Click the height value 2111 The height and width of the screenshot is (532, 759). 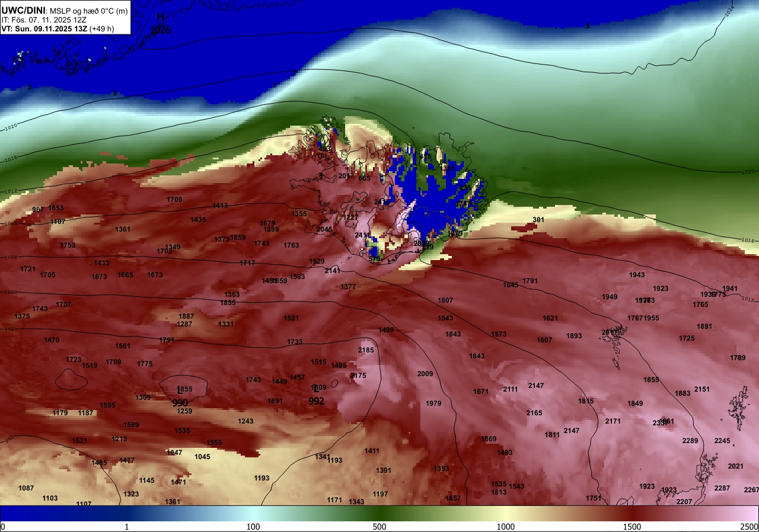point(511,389)
